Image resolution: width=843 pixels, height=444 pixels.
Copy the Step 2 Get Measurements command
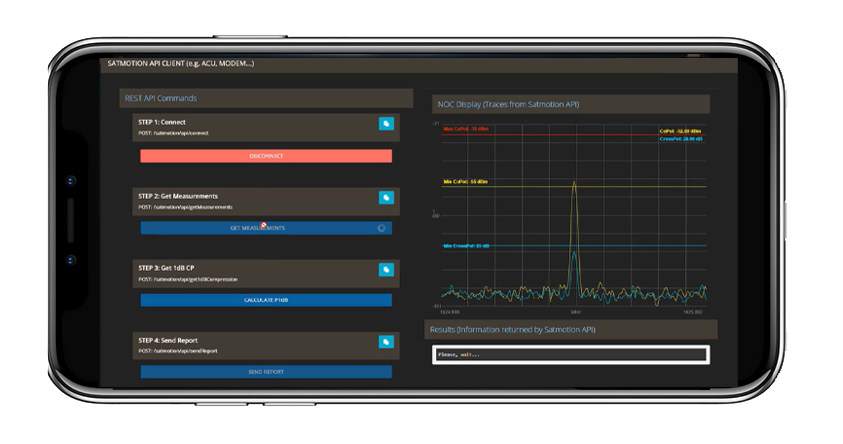385,198
